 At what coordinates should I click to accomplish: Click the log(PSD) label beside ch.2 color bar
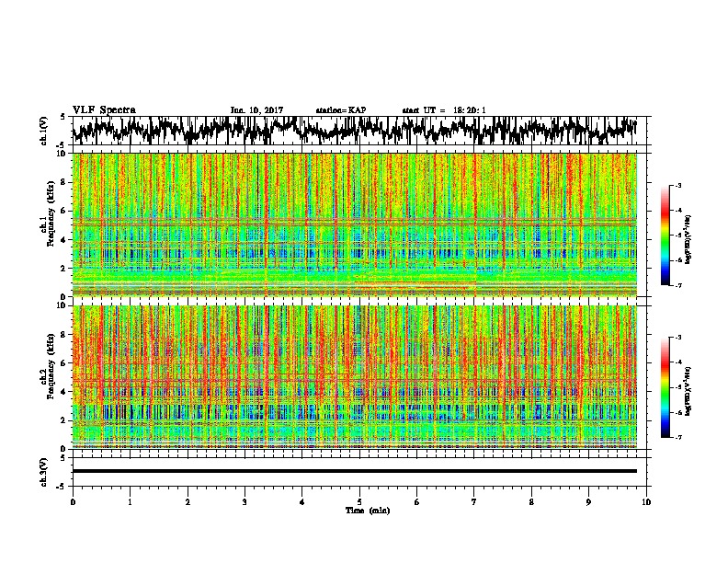(x=688, y=391)
